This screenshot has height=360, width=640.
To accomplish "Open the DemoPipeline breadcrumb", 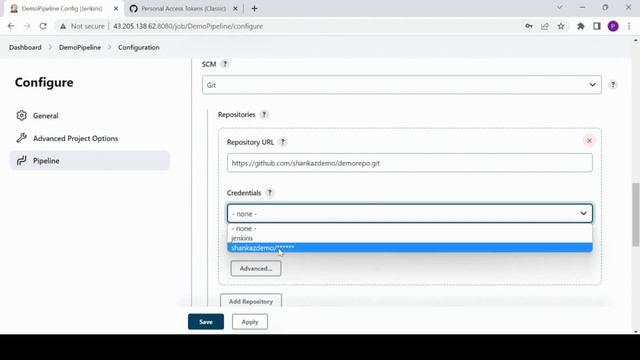I will [x=80, y=47].
